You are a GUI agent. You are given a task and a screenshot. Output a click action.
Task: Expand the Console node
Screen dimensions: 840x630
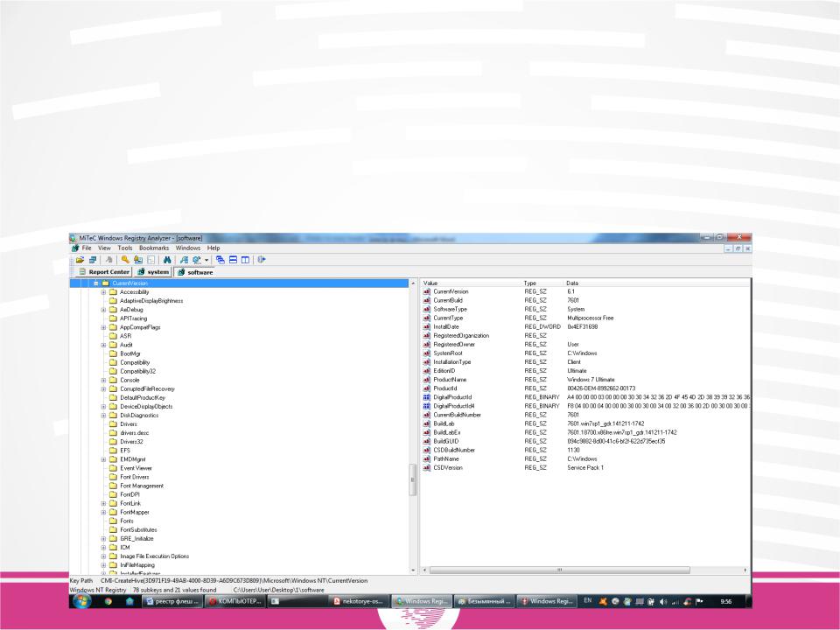103,380
